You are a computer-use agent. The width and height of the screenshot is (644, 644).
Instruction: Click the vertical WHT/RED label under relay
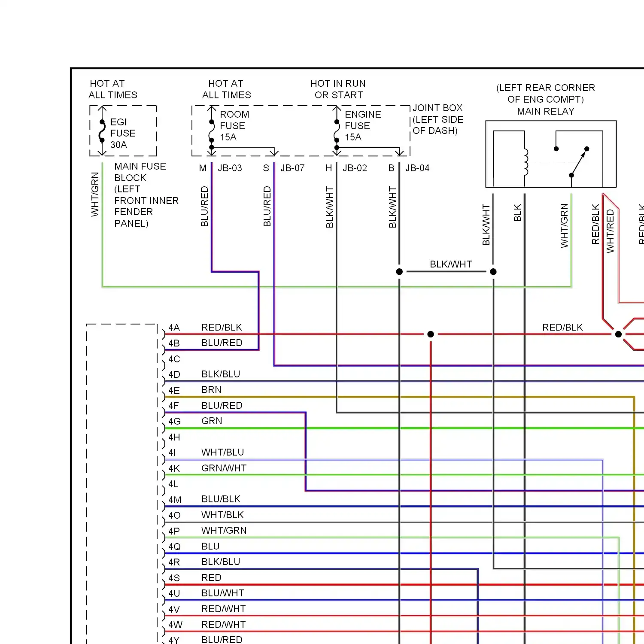(610, 231)
